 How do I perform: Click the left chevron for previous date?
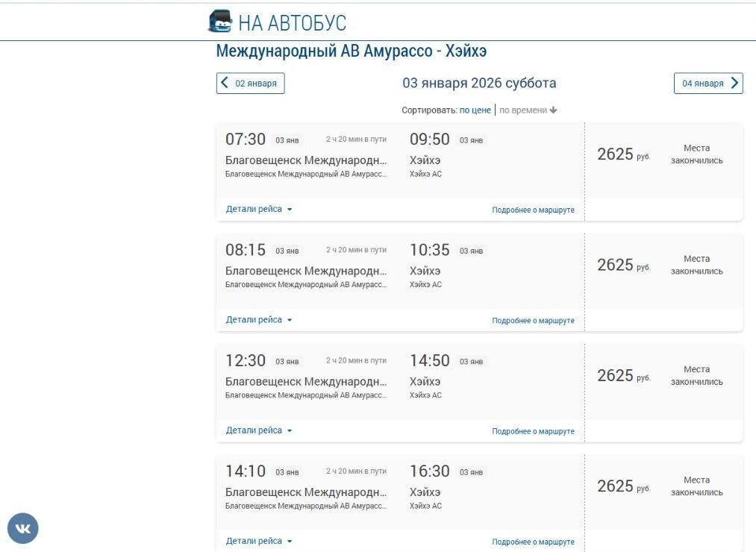pyautogui.click(x=225, y=84)
